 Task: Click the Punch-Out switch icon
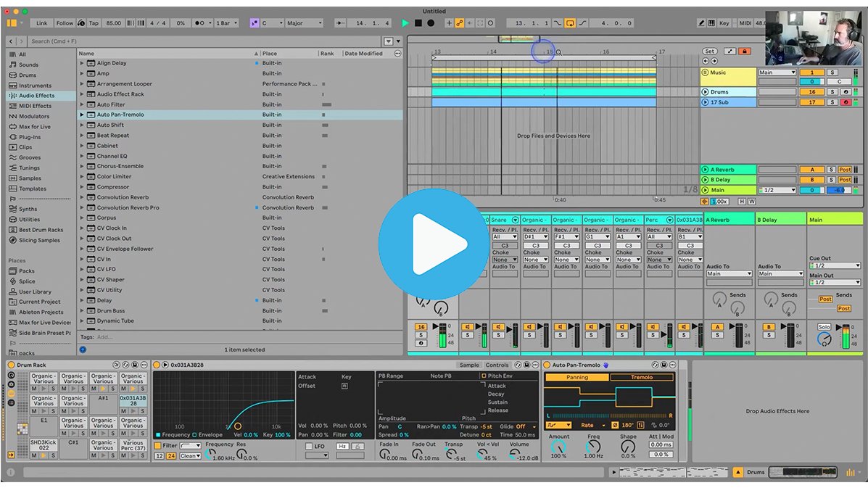pyautogui.click(x=582, y=23)
